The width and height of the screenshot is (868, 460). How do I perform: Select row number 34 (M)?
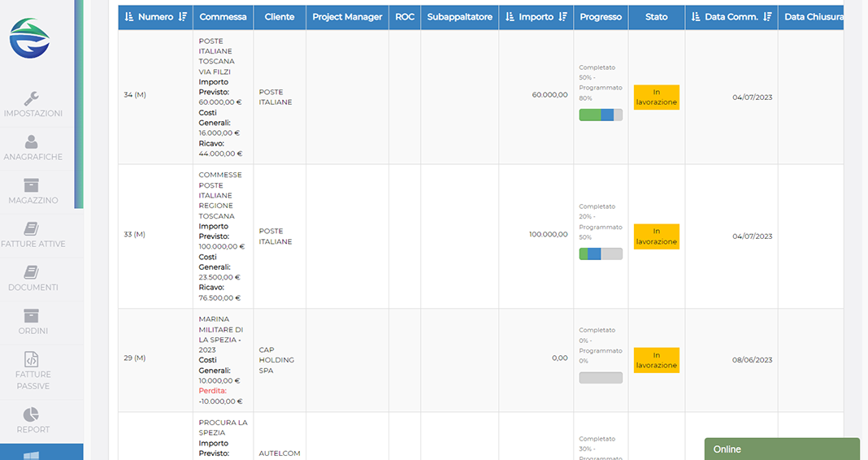(x=135, y=94)
